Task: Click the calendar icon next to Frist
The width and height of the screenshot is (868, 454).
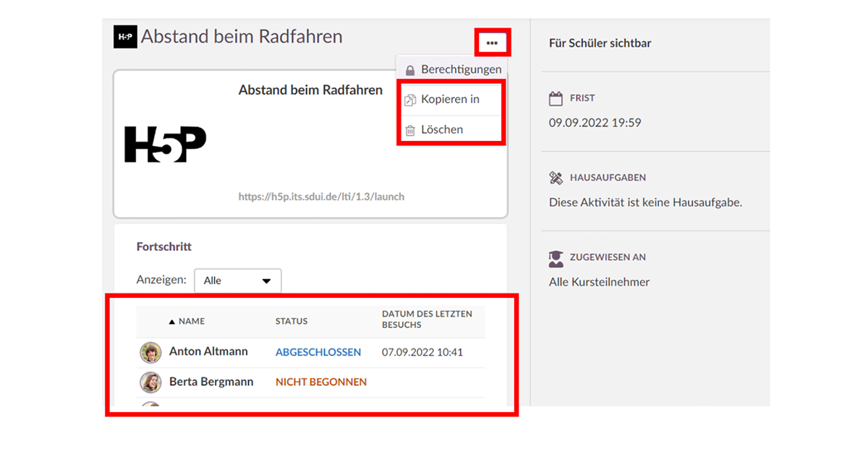Action: point(556,98)
